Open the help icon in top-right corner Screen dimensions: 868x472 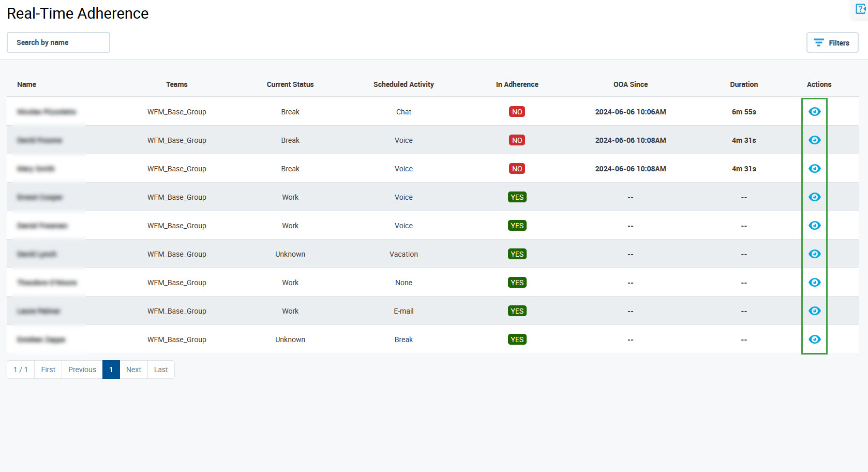(861, 9)
